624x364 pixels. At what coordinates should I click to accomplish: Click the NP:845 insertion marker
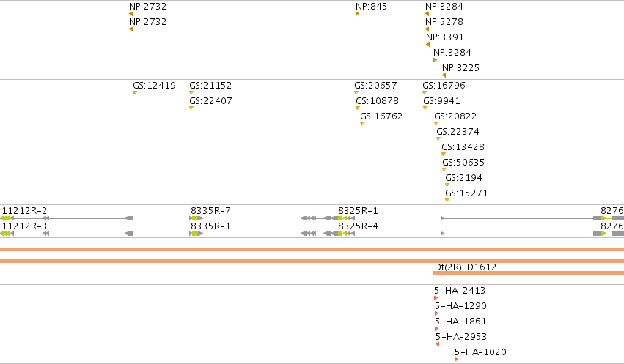tap(357, 15)
